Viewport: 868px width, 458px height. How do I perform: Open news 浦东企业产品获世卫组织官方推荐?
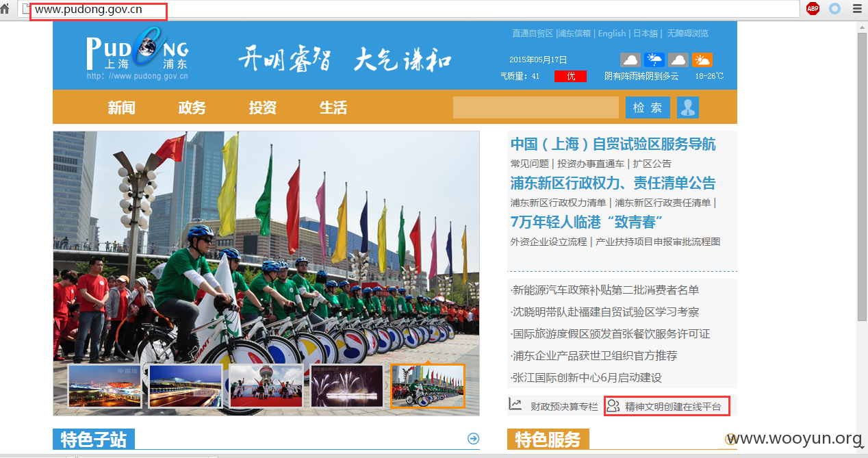coord(594,356)
